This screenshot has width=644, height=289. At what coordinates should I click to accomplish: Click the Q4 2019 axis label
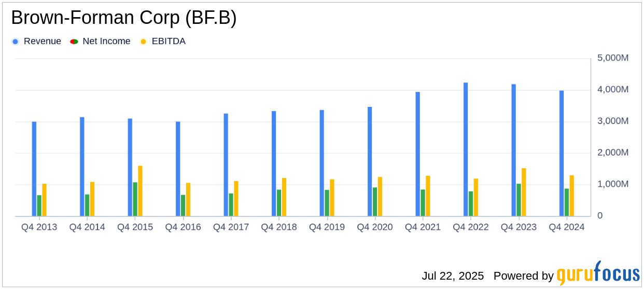click(327, 227)
